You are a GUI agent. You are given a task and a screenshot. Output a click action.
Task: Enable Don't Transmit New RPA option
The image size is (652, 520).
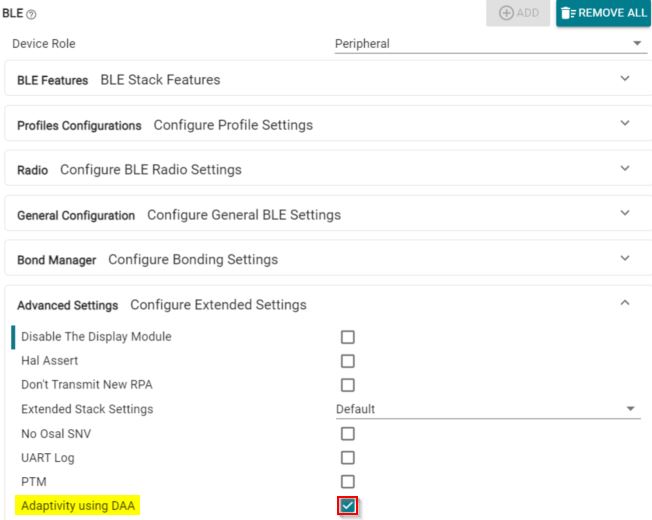pos(348,385)
